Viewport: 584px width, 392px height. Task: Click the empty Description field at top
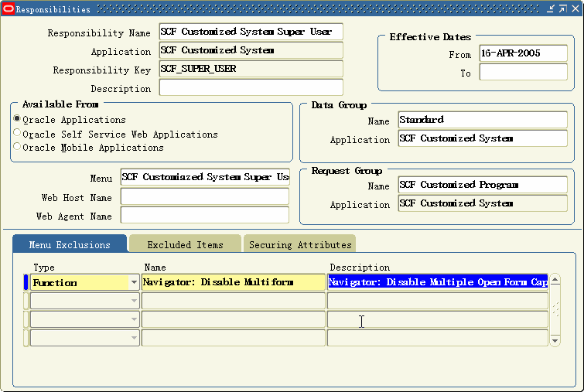(x=251, y=87)
